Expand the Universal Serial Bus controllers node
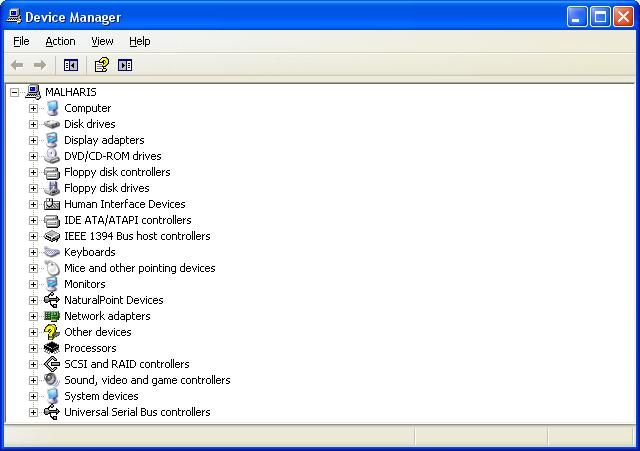This screenshot has height=451, width=640. 33,412
